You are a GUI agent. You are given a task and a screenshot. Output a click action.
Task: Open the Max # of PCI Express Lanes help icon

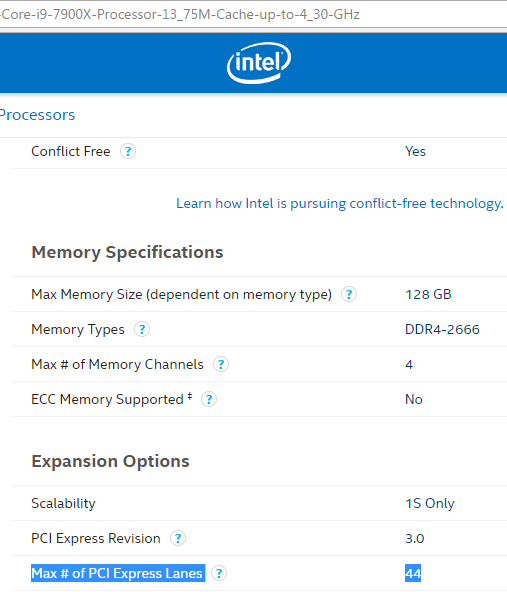219,573
